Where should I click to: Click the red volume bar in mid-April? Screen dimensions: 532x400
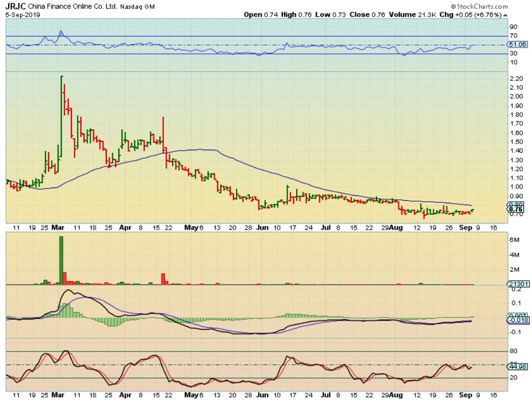pyautogui.click(x=163, y=279)
